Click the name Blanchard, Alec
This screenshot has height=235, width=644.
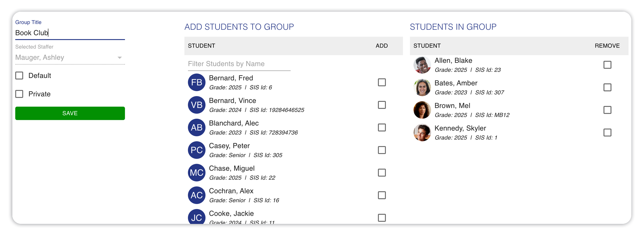click(x=234, y=123)
